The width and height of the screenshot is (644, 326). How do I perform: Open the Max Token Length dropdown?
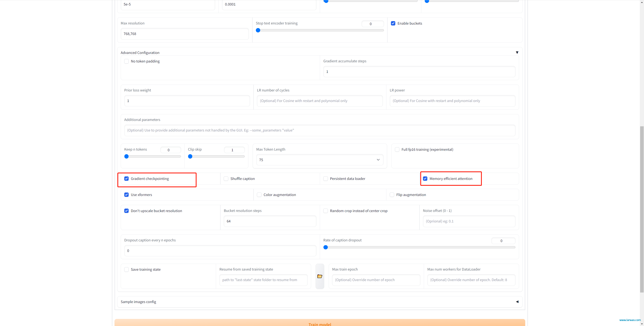point(319,160)
